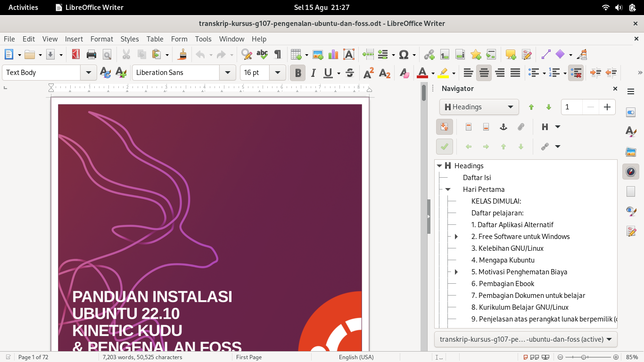This screenshot has width=644, height=362.
Task: Insert Bookmark star icon
Action: click(x=476, y=55)
